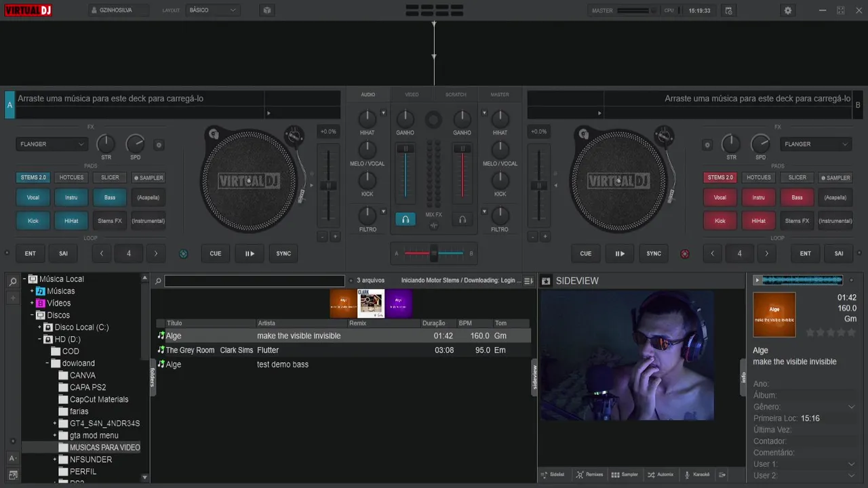The image size is (868, 488).
Task: Open deck A FX settings gear
Action: (x=159, y=144)
